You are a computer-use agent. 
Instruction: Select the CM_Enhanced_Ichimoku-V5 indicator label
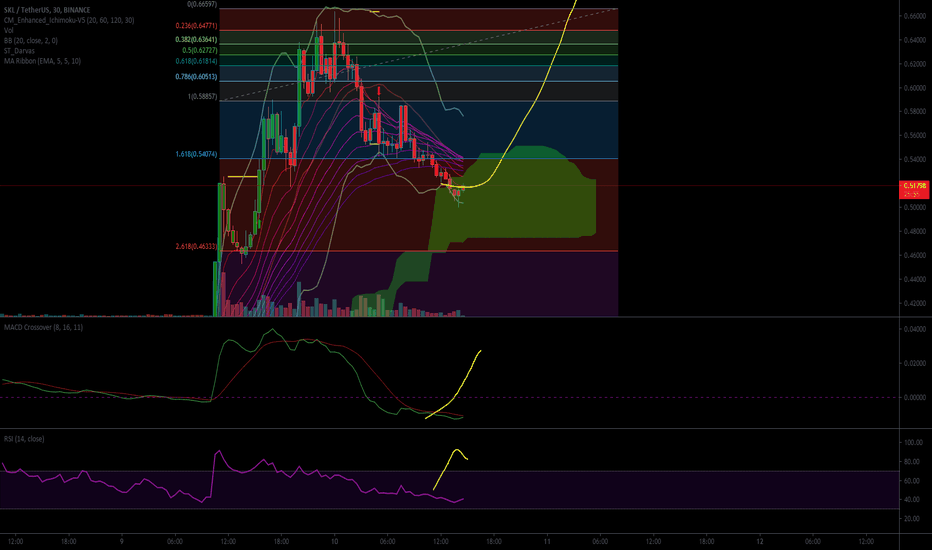tap(69, 20)
